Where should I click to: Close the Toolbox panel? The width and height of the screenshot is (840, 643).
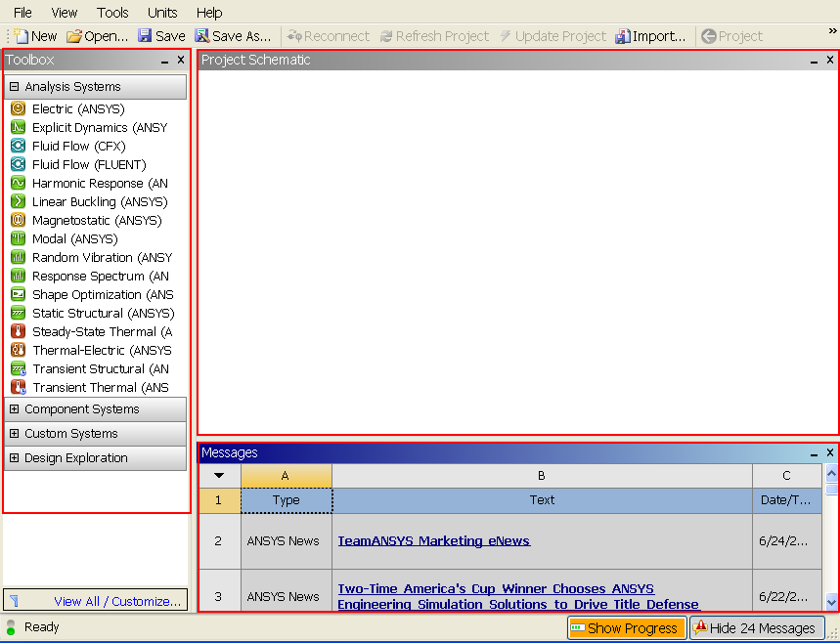coord(181,60)
